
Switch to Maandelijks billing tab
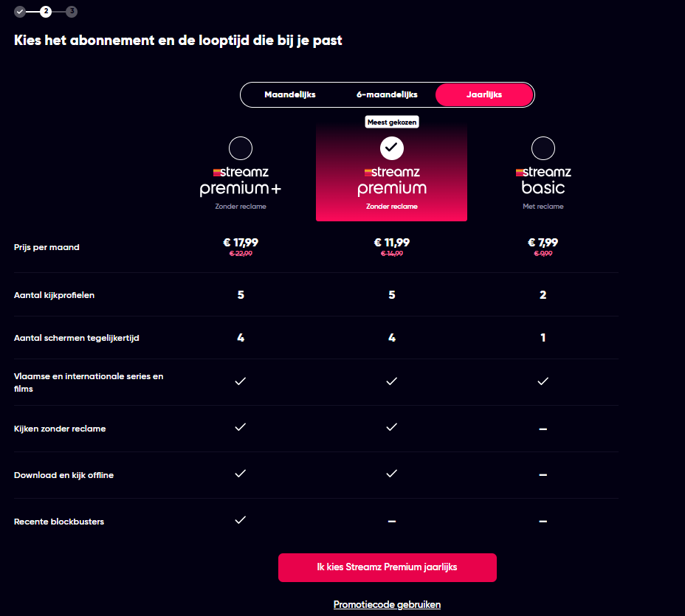290,95
